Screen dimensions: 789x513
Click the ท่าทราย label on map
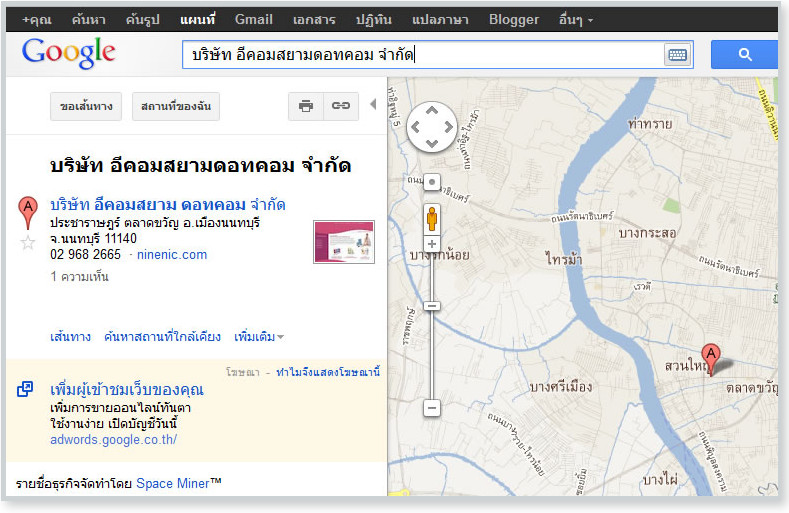[x=650, y=123]
